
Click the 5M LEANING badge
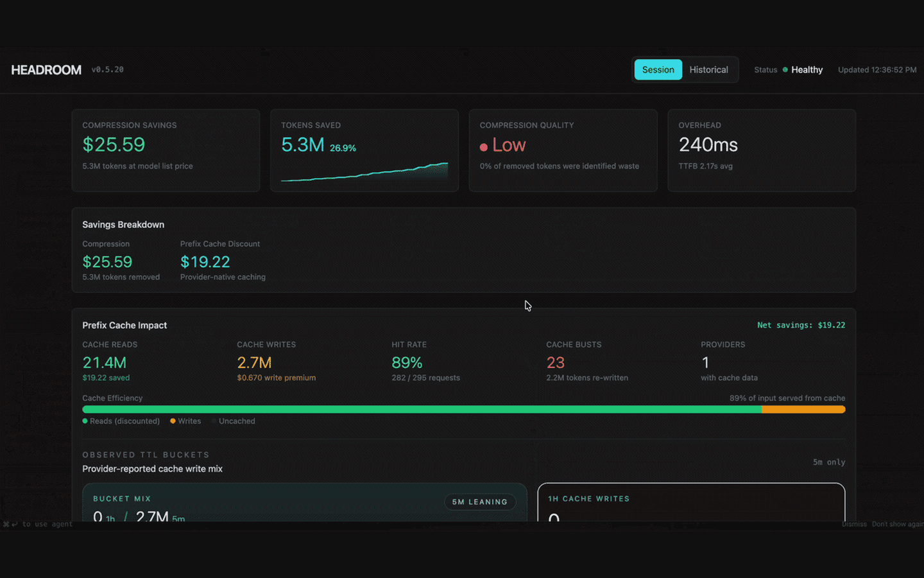480,502
